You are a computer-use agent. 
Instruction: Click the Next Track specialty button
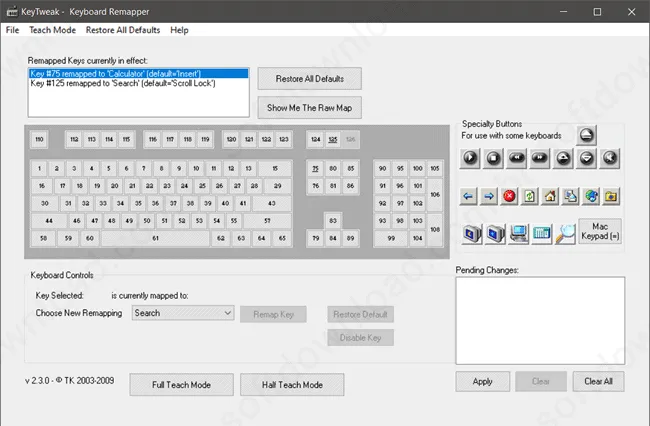[540, 158]
